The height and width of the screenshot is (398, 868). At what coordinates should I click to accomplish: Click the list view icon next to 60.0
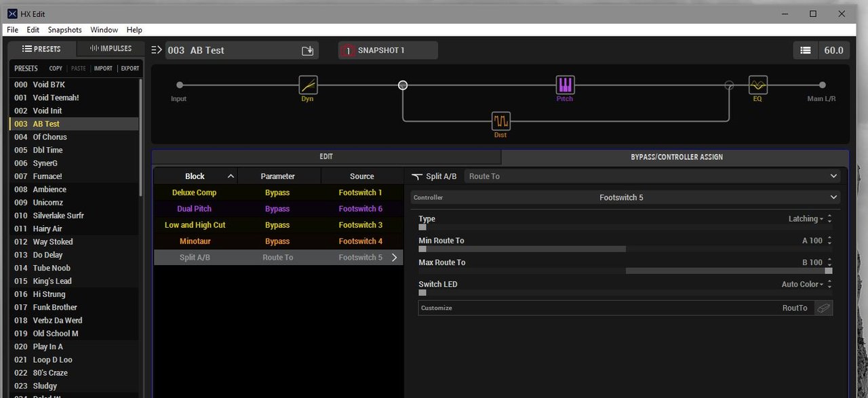tap(805, 50)
